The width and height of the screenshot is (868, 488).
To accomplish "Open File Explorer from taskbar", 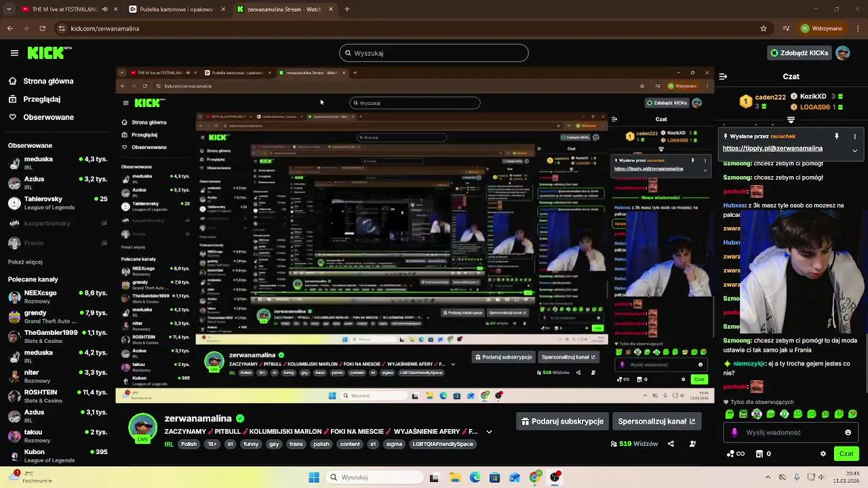I will click(455, 477).
